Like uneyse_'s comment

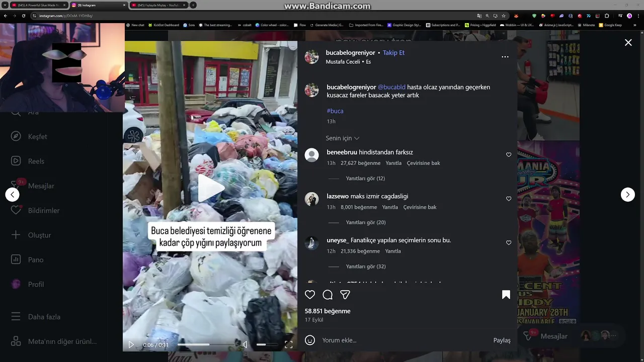coord(509,243)
